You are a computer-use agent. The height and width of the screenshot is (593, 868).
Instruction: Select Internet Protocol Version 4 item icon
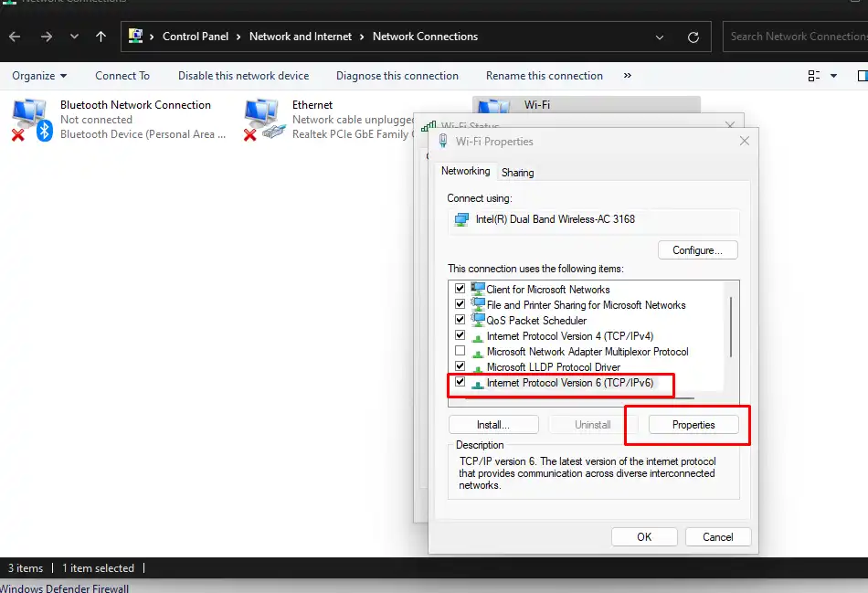pos(478,336)
